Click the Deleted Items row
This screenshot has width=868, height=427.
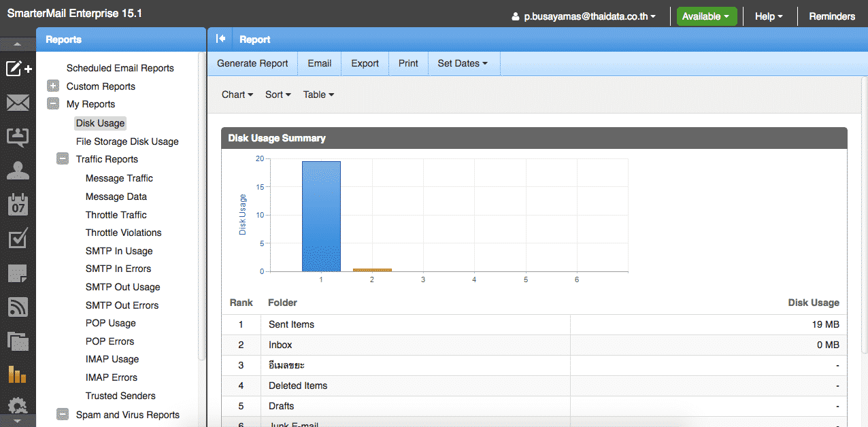tap(534, 386)
